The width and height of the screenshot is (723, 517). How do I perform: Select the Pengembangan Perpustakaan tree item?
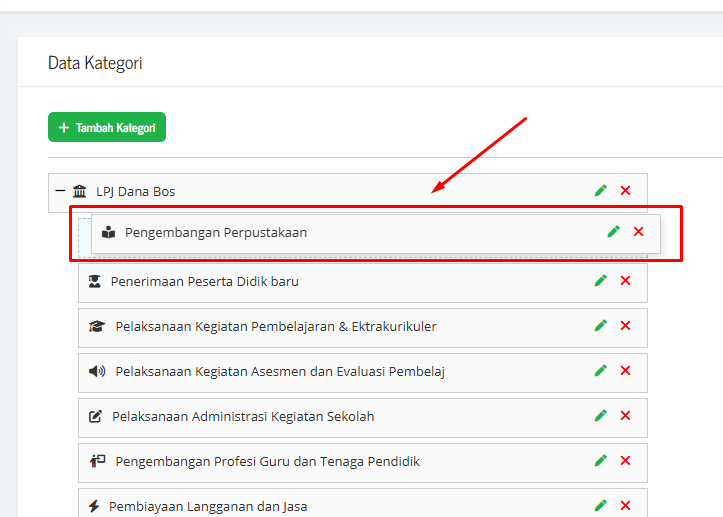tap(216, 233)
